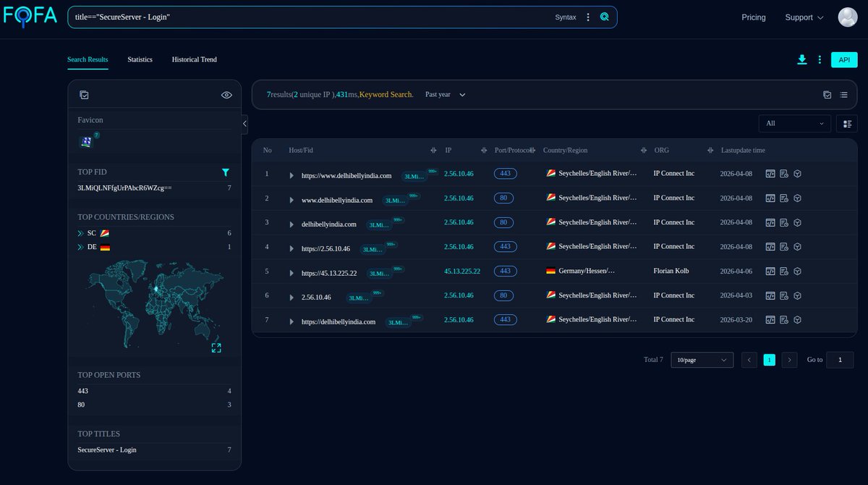
Task: Switch to the Search Results tab
Action: [x=88, y=59]
